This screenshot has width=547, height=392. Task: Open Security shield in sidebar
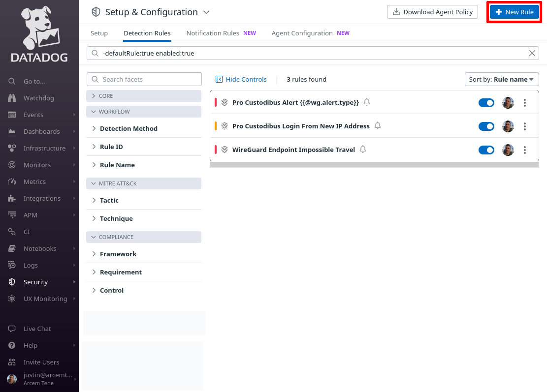click(12, 282)
